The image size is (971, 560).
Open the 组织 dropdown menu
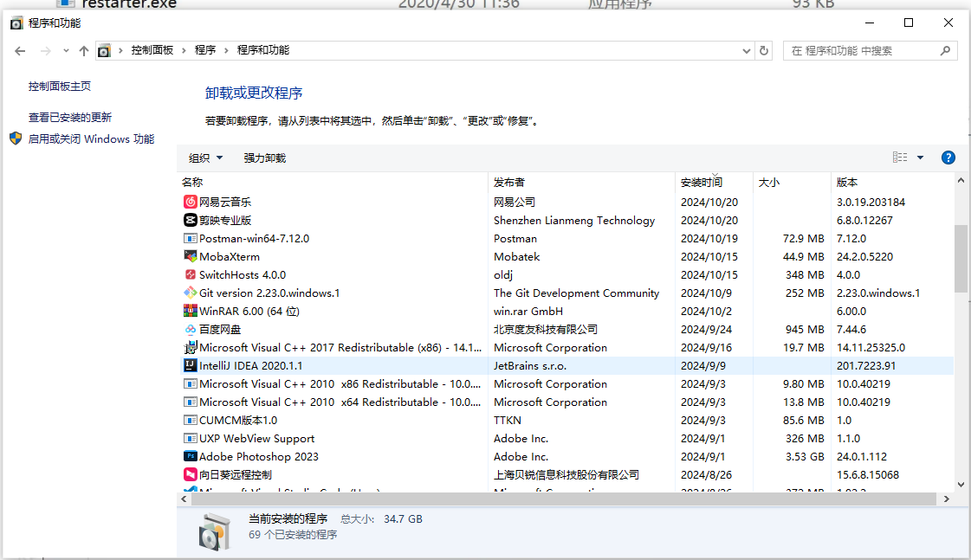[x=205, y=158]
